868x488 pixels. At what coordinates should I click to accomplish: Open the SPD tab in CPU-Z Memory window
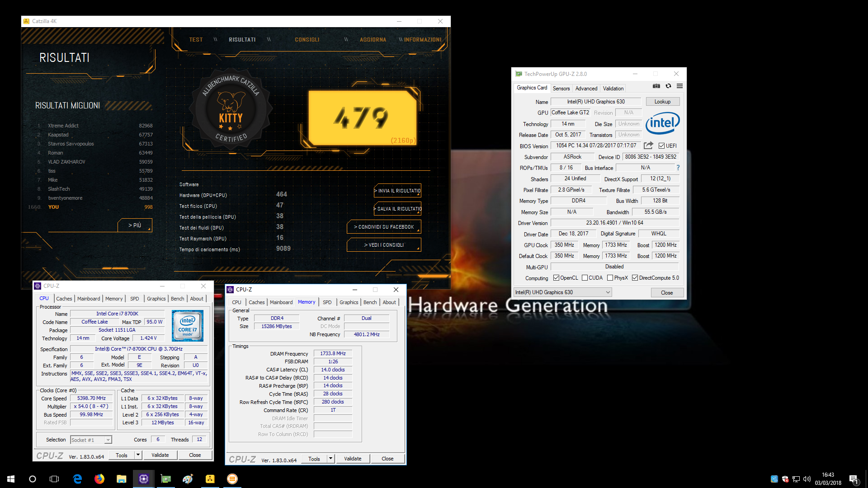[327, 302]
